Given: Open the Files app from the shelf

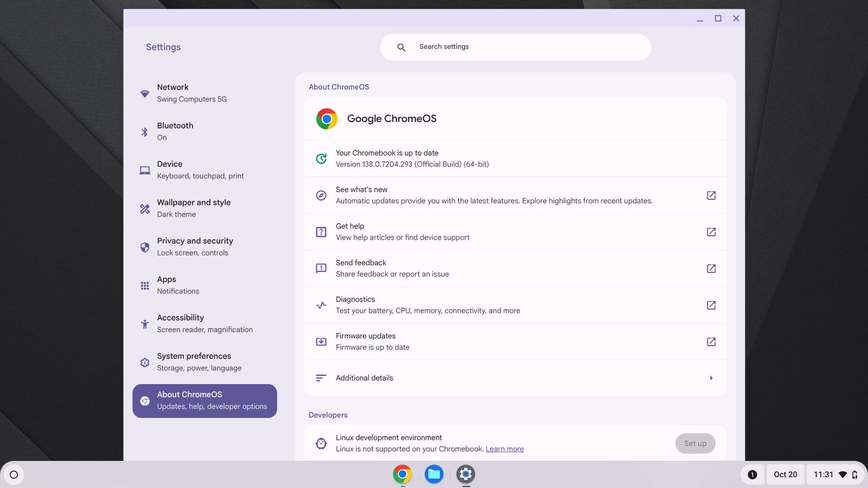Looking at the screenshot, I should click(434, 474).
